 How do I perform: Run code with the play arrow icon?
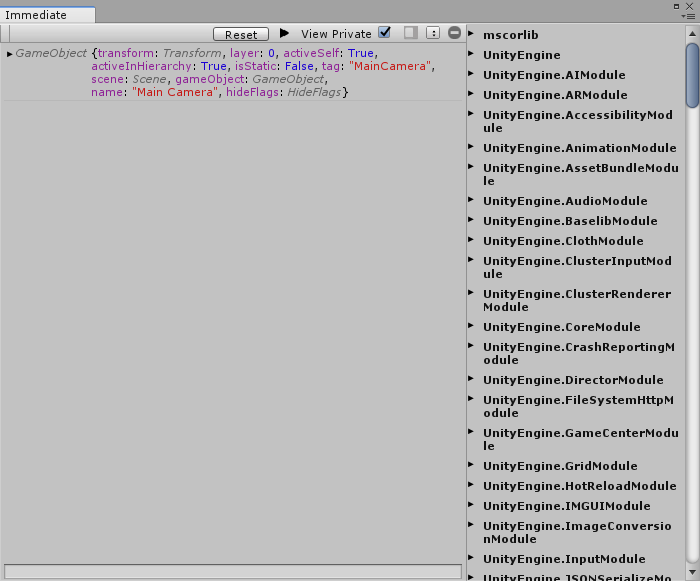point(284,33)
